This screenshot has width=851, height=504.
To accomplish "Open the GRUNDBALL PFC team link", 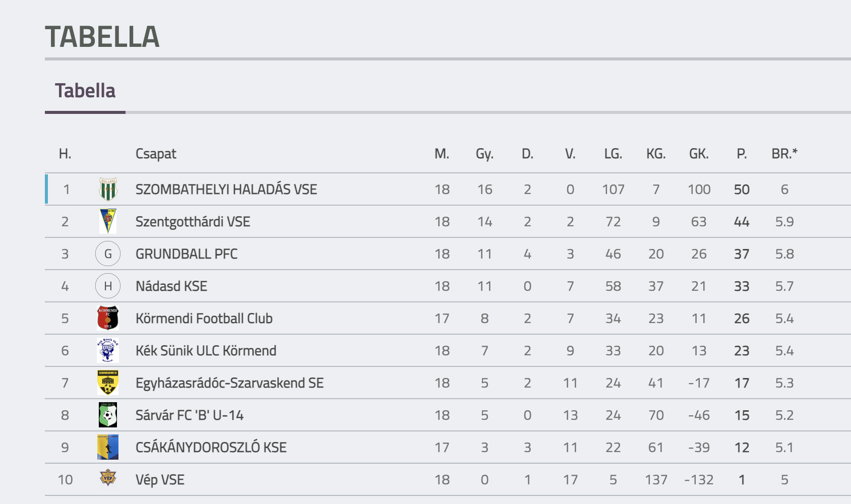I will click(x=187, y=254).
